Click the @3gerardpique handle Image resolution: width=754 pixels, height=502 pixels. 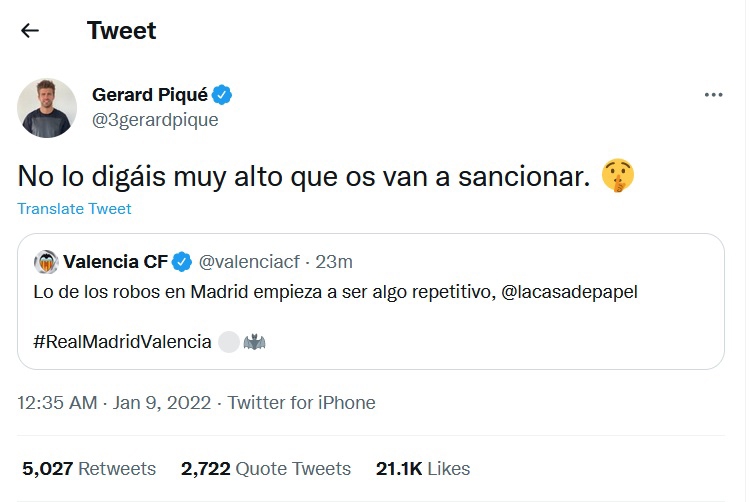155,120
